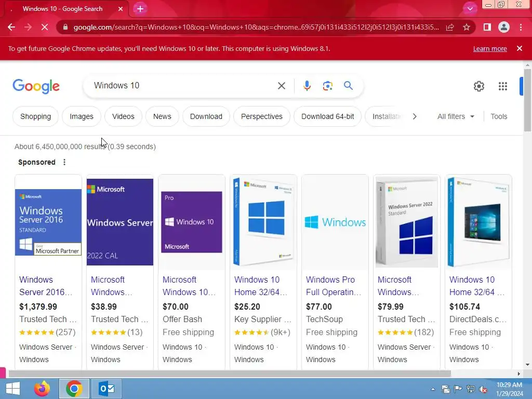Open Offer Bash Microsoft Windows 10 listing
This screenshot has width=532, height=399.
[189, 286]
